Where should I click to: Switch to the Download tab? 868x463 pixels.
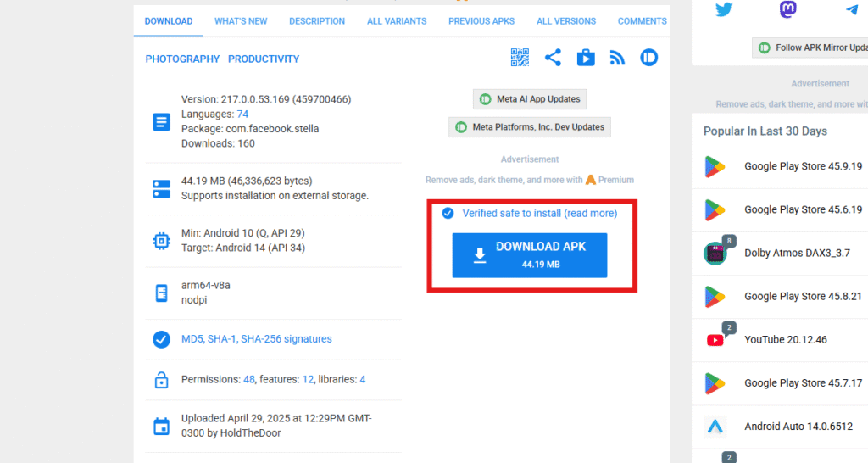point(169,21)
